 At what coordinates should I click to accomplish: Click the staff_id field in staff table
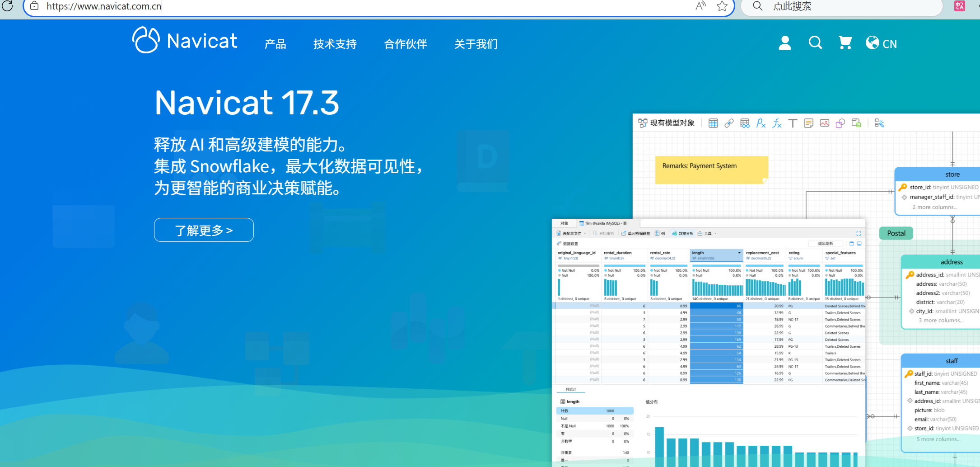(942, 374)
